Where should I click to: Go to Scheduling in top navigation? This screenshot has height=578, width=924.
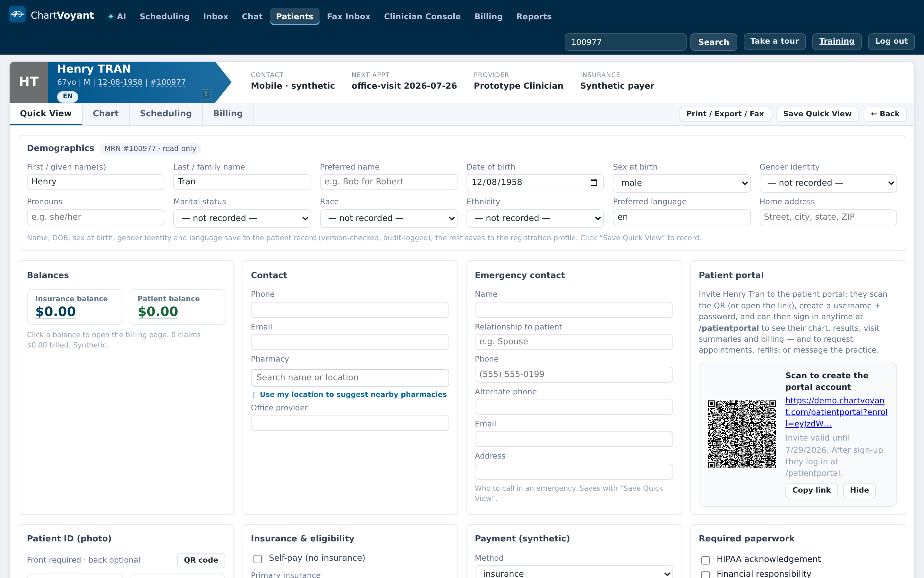point(165,16)
